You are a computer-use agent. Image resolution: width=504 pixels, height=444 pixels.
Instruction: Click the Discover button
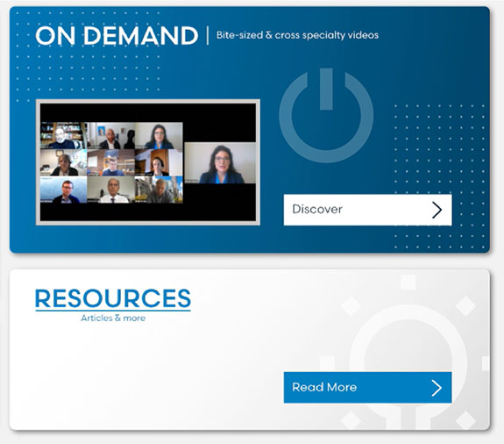coord(367,210)
